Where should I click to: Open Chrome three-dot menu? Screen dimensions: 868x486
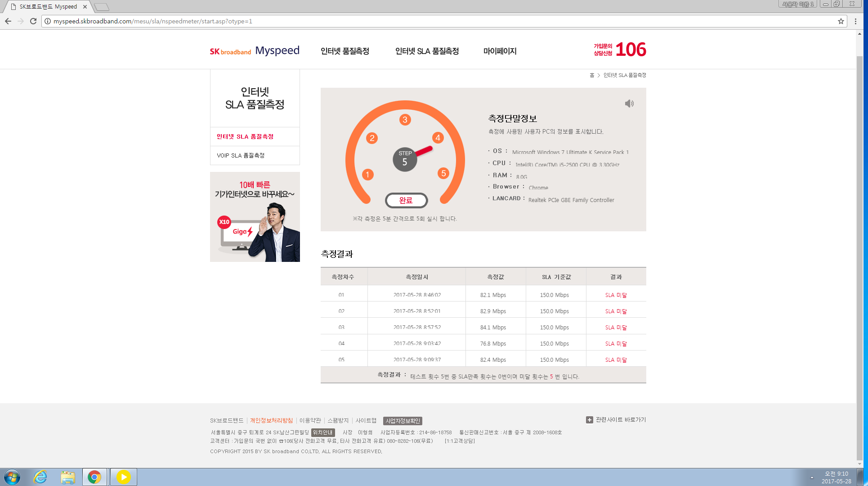point(855,21)
